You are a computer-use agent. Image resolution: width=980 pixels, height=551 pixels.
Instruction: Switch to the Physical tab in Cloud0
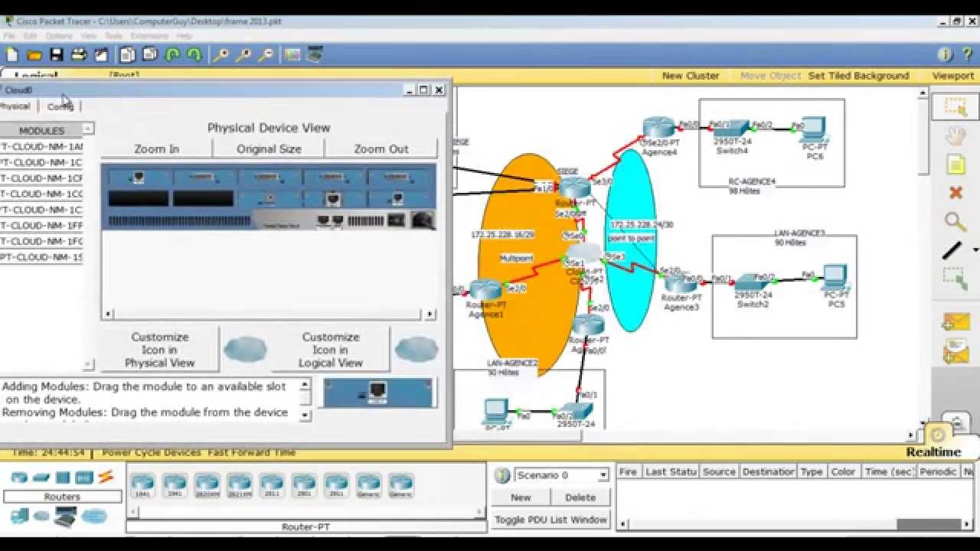(15, 106)
